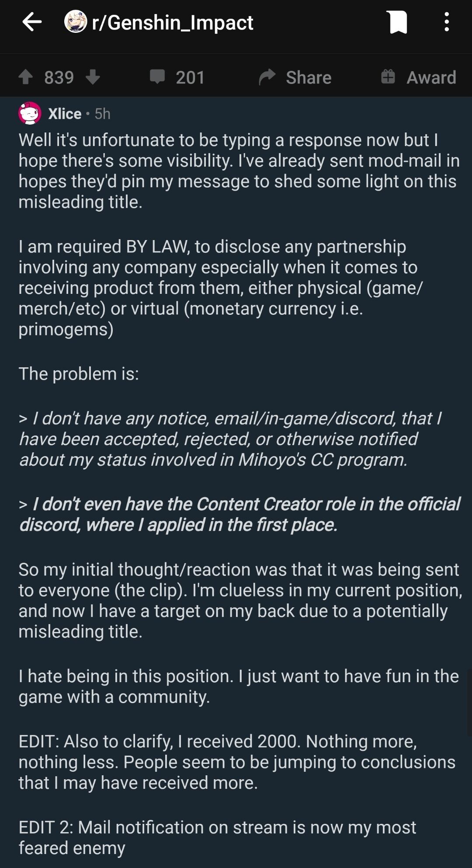Downvote the post

93,77
